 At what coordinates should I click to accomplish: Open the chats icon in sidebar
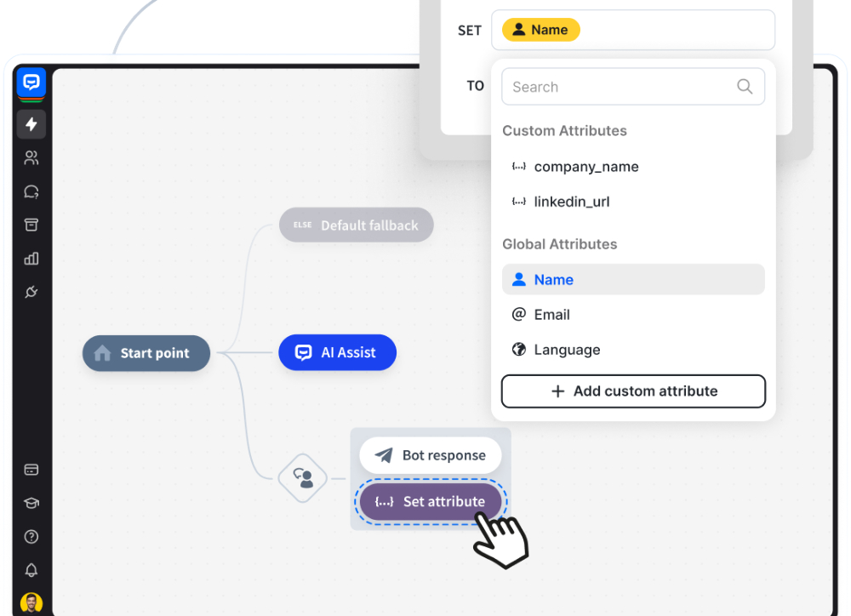pyautogui.click(x=31, y=191)
